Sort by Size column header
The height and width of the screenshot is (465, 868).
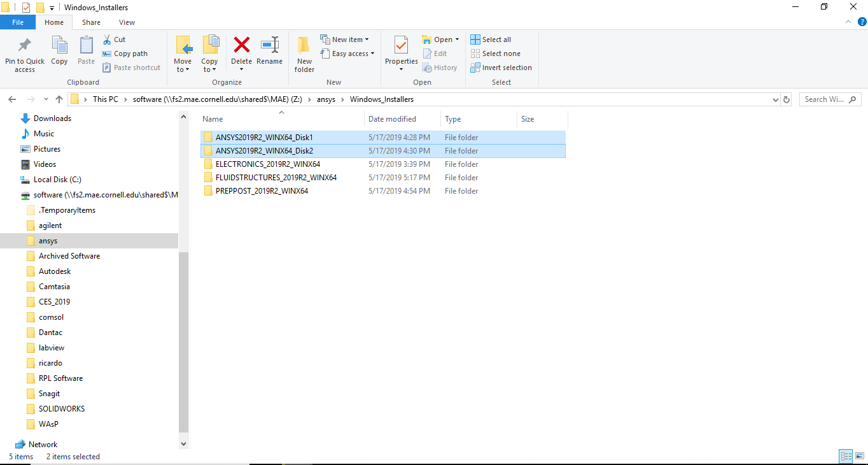[x=528, y=119]
